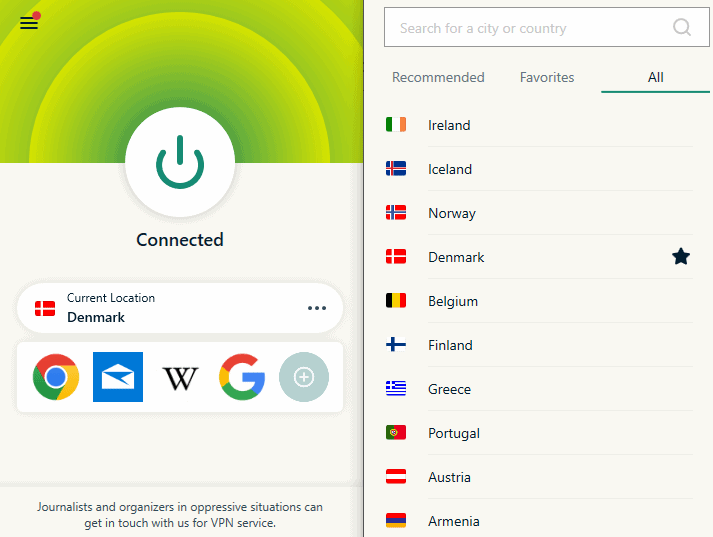Click the Austria flag icon
Screen dimensions: 713x537
coord(396,477)
